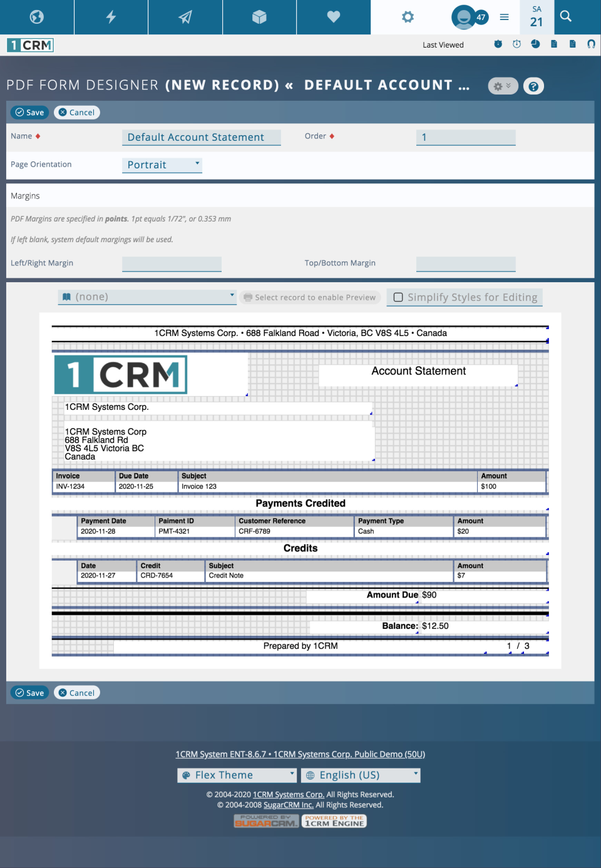Select the 1 / 3 page number
This screenshot has height=868, width=601.
click(x=518, y=646)
